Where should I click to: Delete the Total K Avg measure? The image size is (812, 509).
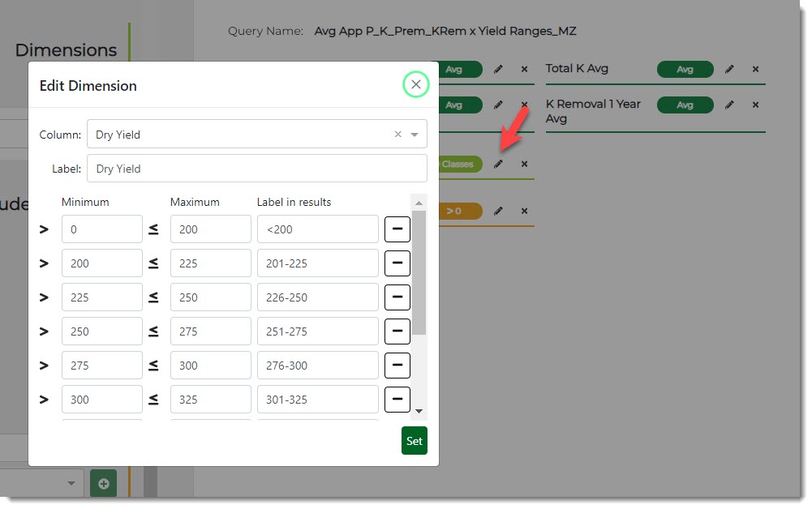point(755,70)
